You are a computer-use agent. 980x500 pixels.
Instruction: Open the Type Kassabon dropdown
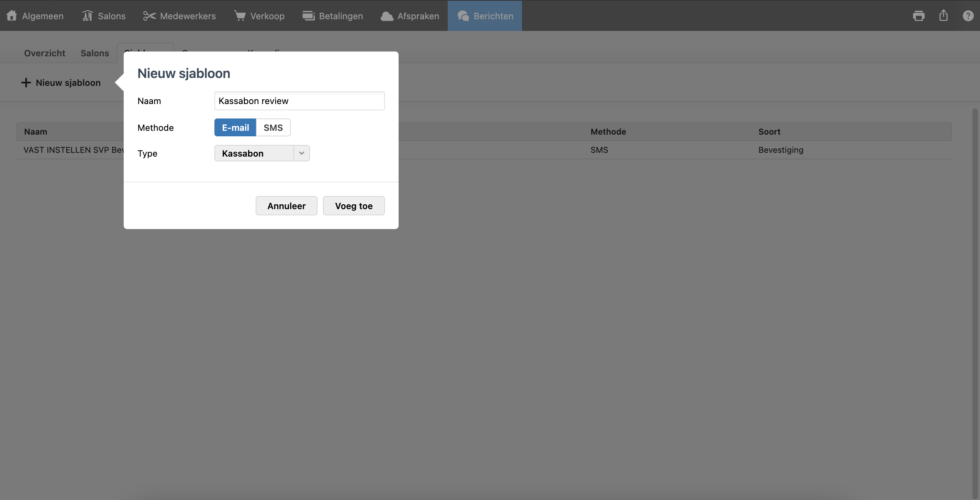pyautogui.click(x=254, y=153)
